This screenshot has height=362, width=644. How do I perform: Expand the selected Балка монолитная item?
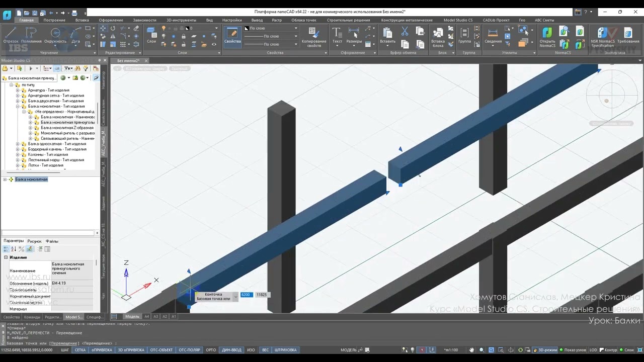(5, 179)
